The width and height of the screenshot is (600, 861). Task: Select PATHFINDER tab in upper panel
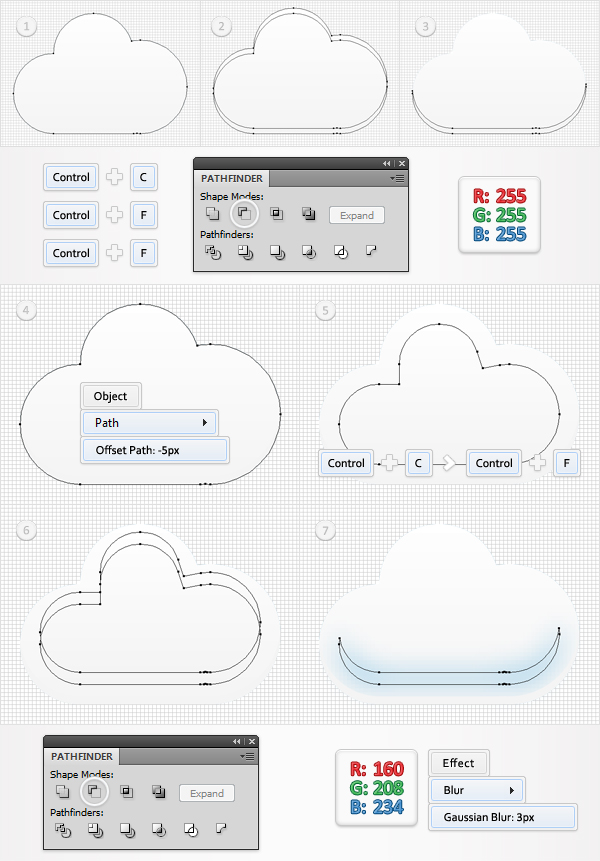click(x=232, y=178)
